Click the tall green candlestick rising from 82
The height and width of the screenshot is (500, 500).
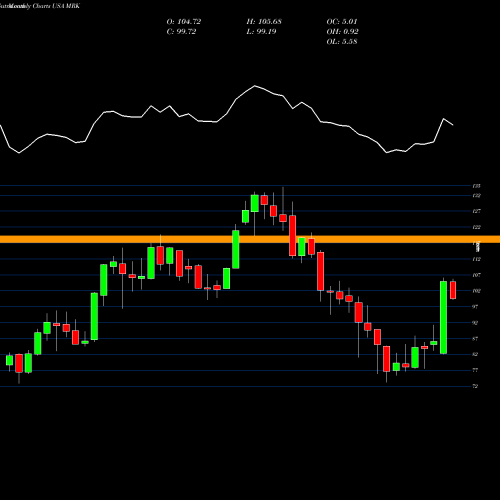coord(443,317)
